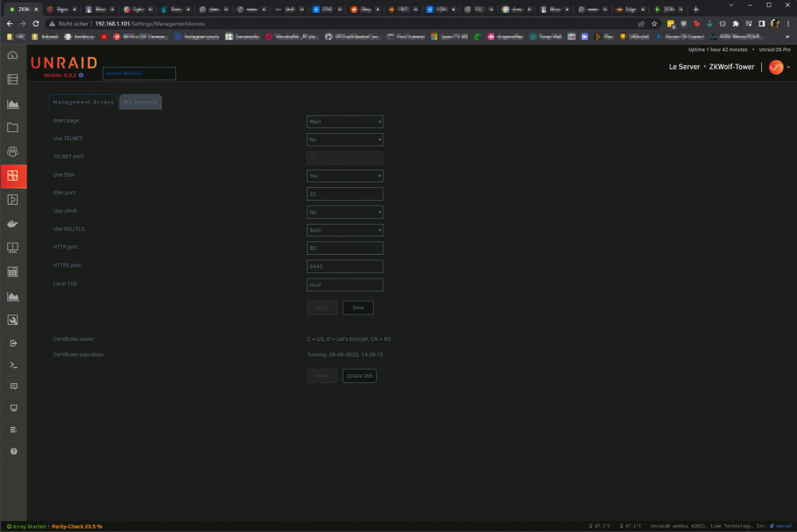The height and width of the screenshot is (532, 797).
Task: Open the Shares folder icon in sidebar
Action: tap(13, 127)
